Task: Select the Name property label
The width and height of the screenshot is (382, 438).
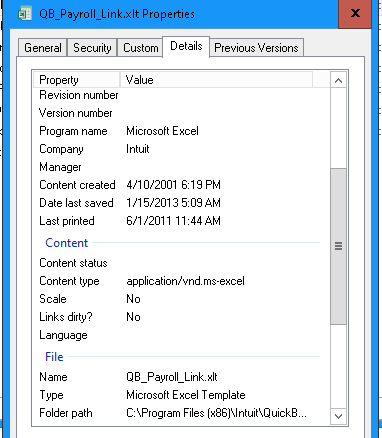Action: [x=53, y=377]
